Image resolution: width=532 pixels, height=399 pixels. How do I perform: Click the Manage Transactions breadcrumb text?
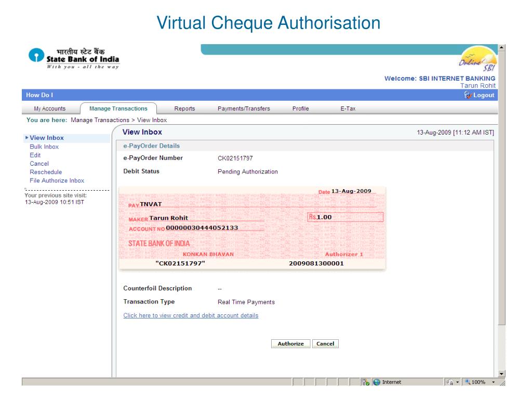(x=100, y=120)
